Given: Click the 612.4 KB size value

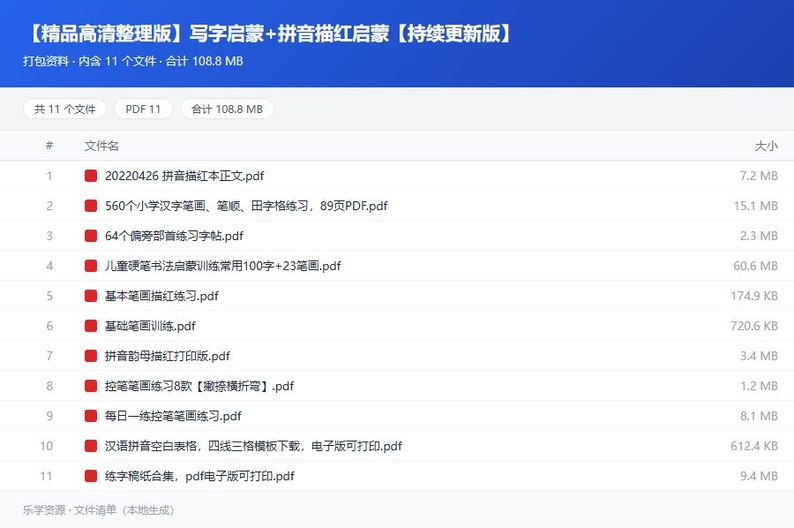Looking at the screenshot, I should (x=754, y=446).
